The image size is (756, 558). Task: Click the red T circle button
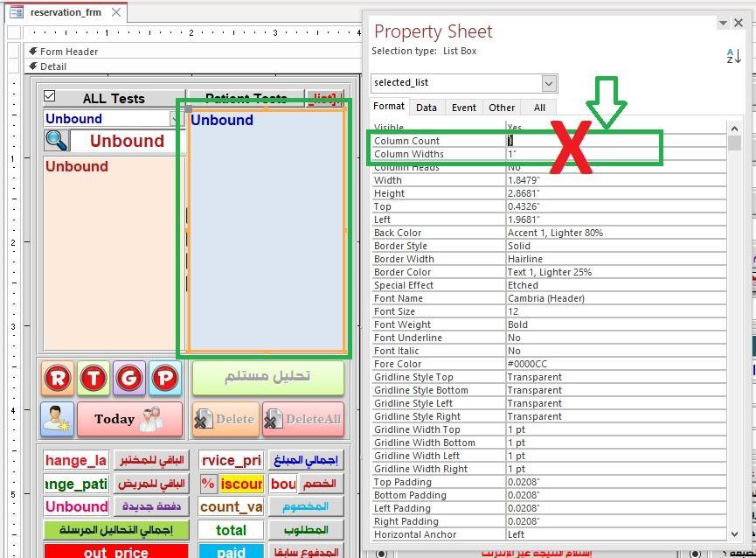point(94,378)
